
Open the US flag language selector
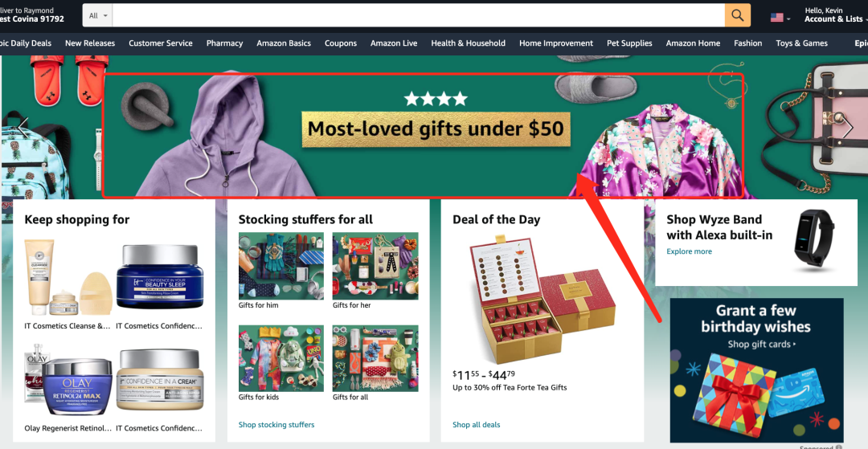pos(780,18)
